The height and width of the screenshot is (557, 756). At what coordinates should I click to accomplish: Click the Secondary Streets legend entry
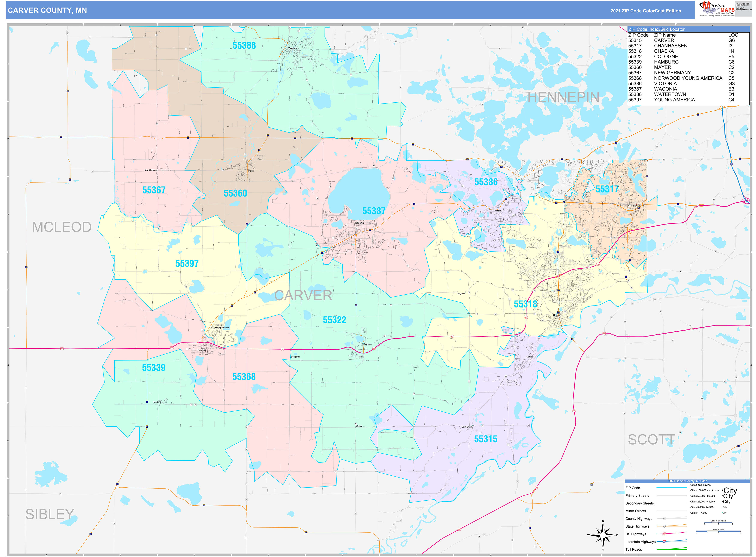point(656,503)
